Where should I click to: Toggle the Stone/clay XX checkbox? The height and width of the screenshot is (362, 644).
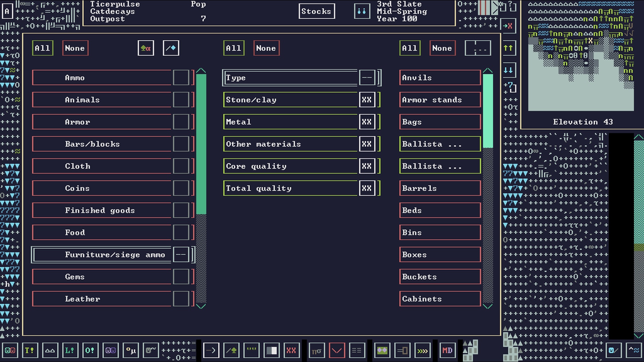367,100
